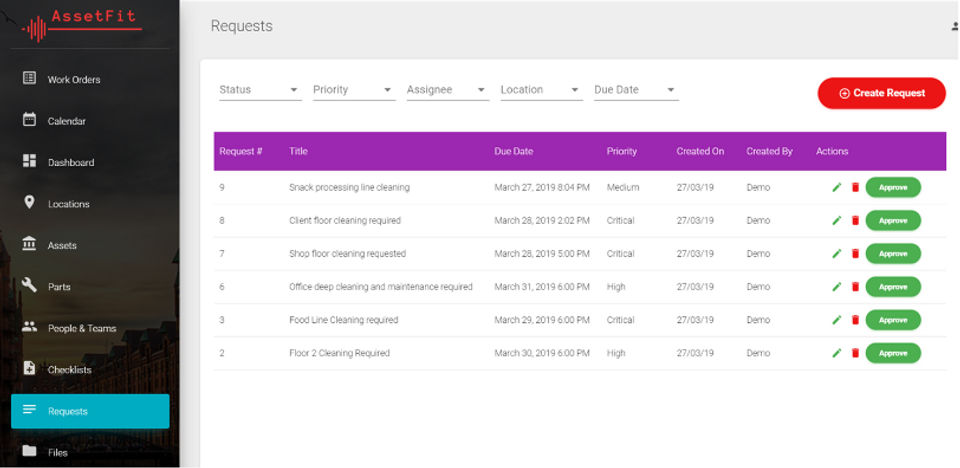Click the Checklists document icon
Image resolution: width=960 pixels, height=468 pixels.
click(x=29, y=368)
